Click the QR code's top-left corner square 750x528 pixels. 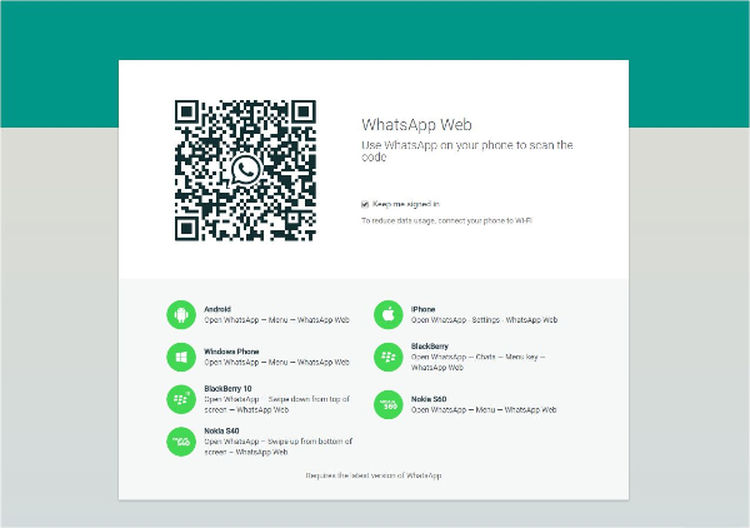pos(187,113)
